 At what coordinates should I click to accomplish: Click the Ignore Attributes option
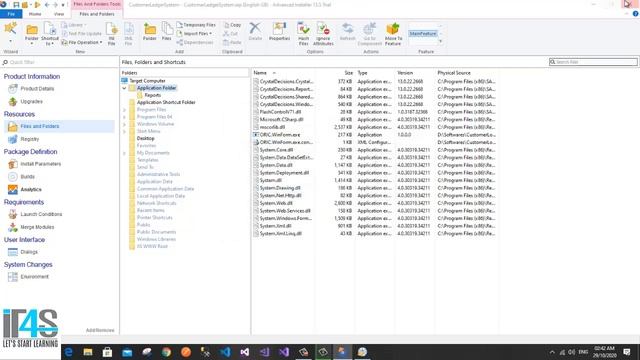click(323, 34)
